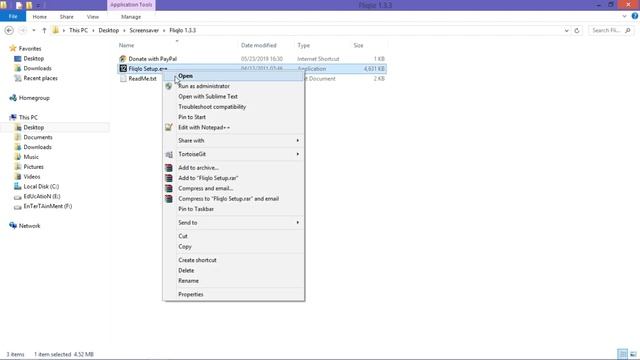Sort by the Type column header
Image resolution: width=640 pixels, height=360 pixels.
pos(304,45)
